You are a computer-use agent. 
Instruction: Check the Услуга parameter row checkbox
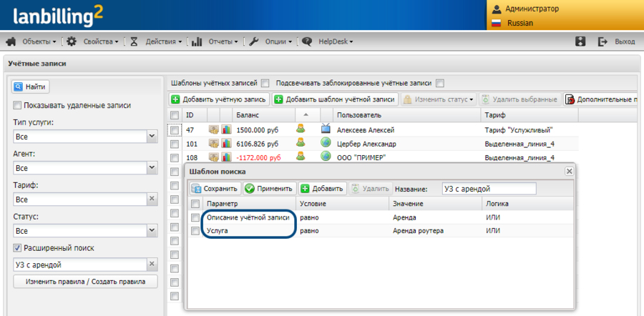coord(195,231)
